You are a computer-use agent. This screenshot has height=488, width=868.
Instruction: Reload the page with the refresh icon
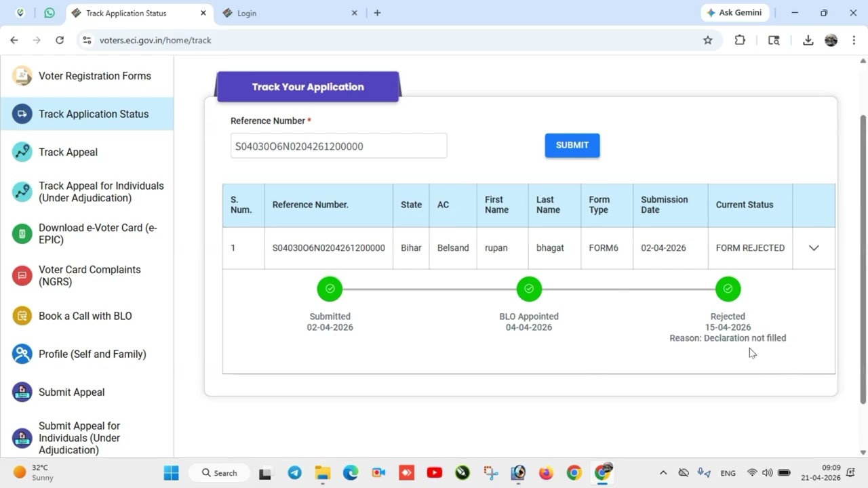(x=60, y=40)
